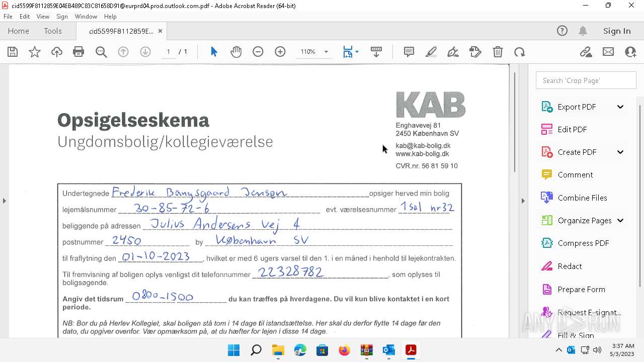Open the Comment tool
644x362 pixels.
click(575, 174)
